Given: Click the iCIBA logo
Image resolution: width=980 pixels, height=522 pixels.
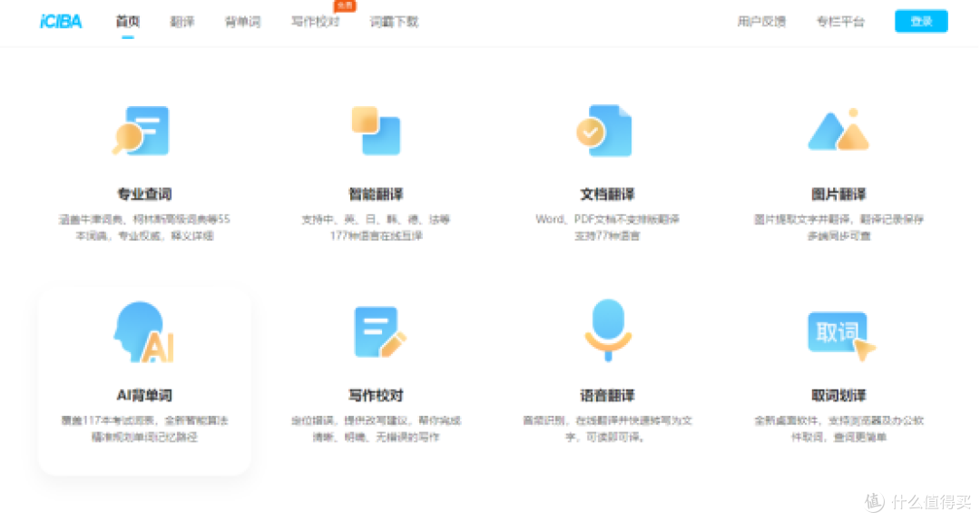Looking at the screenshot, I should pyautogui.click(x=61, y=21).
